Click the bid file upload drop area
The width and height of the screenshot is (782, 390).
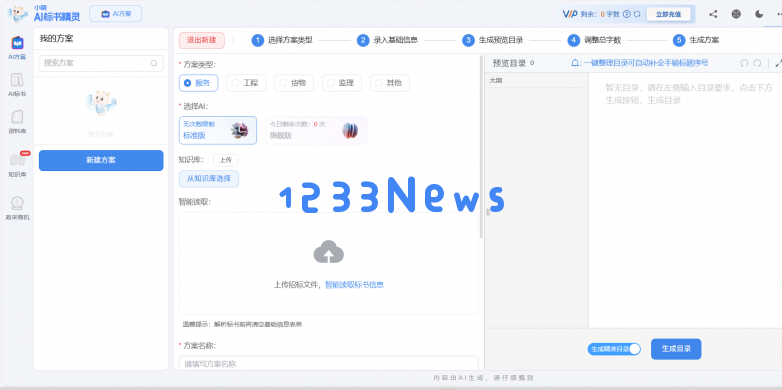pyautogui.click(x=329, y=263)
